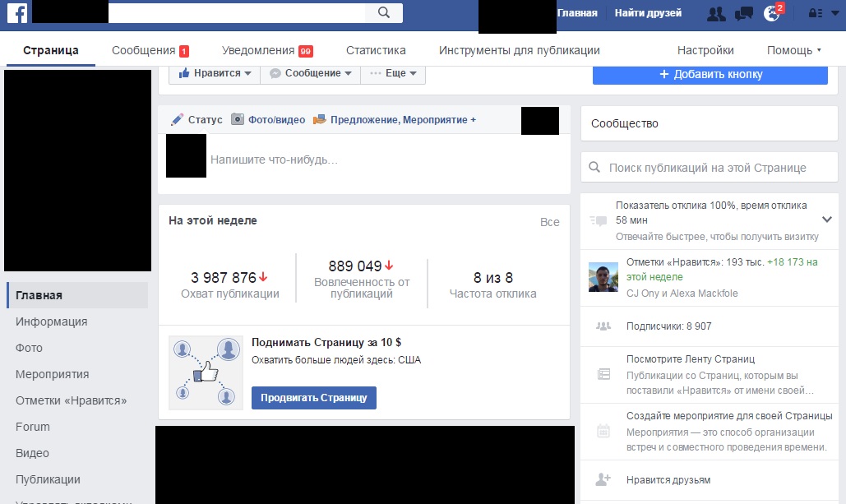Image resolution: width=846 pixels, height=504 pixels.
Task: Click the offer icon beside Предложение, Мероприятие
Action: point(319,119)
